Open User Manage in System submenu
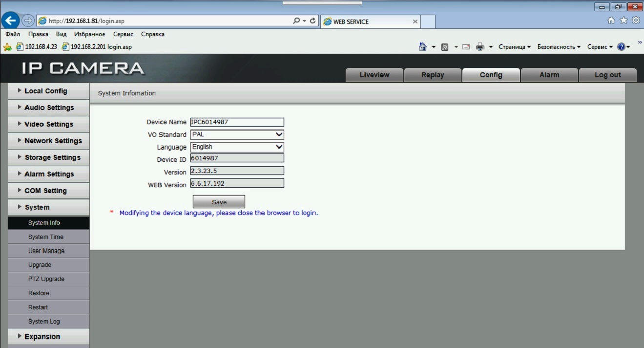 (46, 251)
